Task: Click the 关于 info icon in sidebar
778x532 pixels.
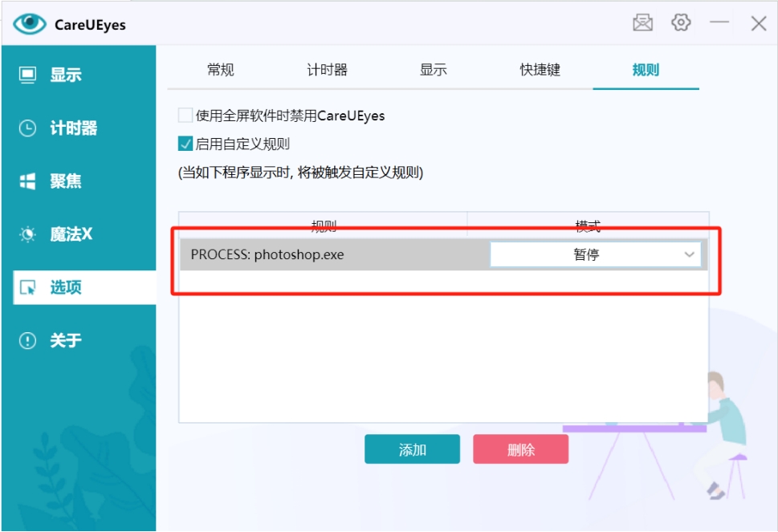Action: (28, 340)
